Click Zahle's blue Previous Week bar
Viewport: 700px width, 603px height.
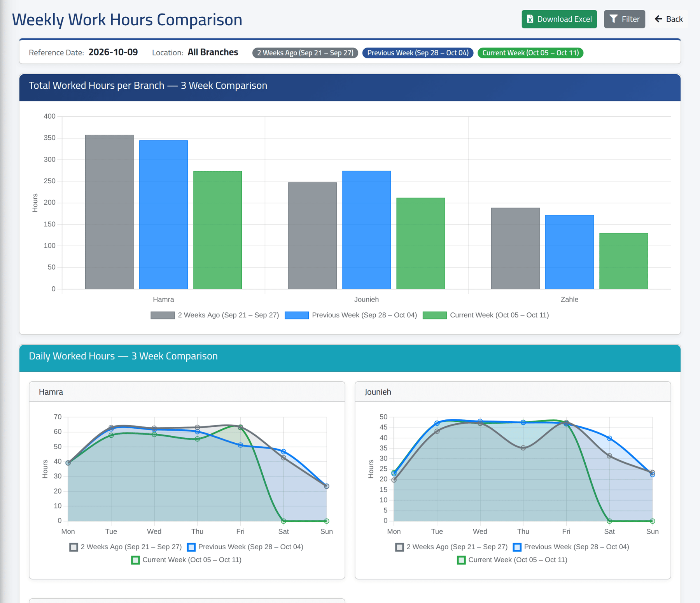[x=569, y=252]
